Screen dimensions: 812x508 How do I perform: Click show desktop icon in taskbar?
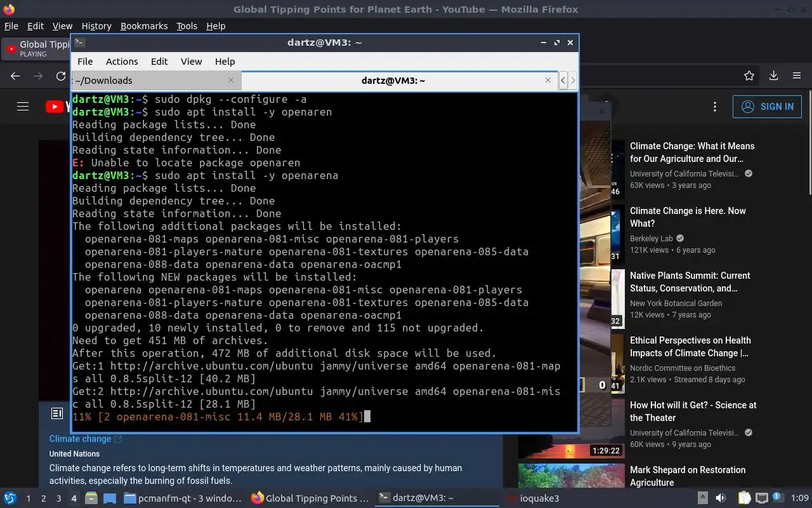[x=109, y=498]
